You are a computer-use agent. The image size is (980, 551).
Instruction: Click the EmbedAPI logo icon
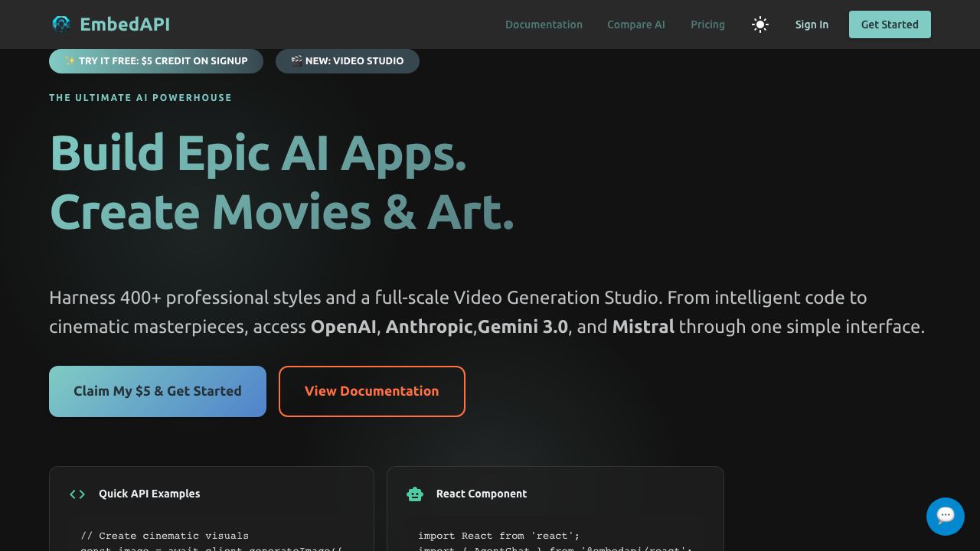pyautogui.click(x=61, y=24)
